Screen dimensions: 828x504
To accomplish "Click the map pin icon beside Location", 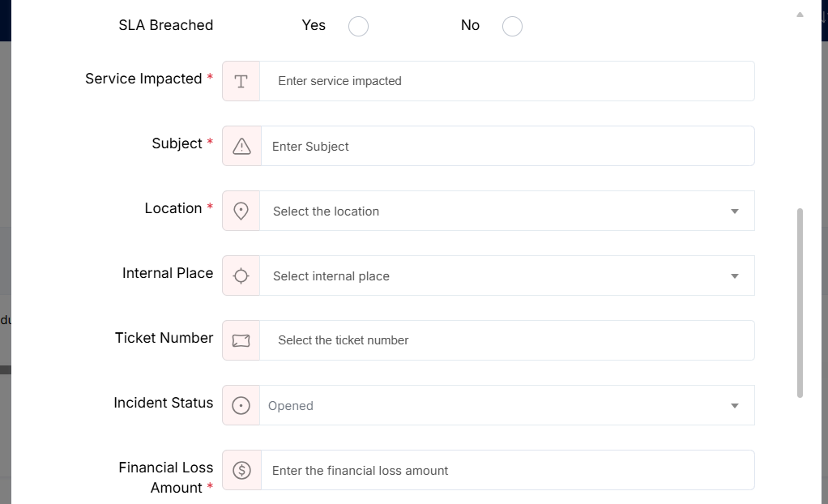I will click(x=241, y=211).
